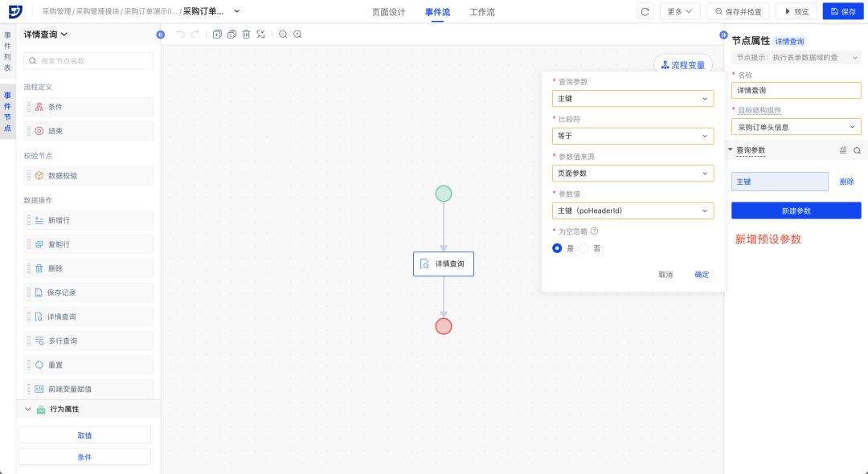Switch to the 工作流 tab
The width and height of the screenshot is (868, 474).
coord(482,12)
